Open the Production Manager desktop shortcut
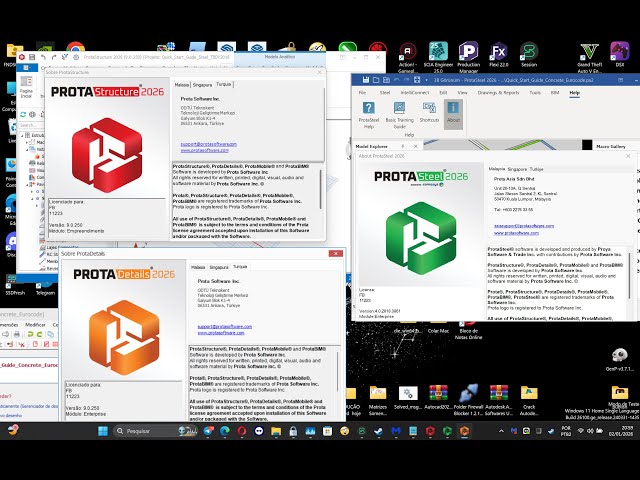Image resolution: width=640 pixels, height=480 pixels. (x=469, y=57)
